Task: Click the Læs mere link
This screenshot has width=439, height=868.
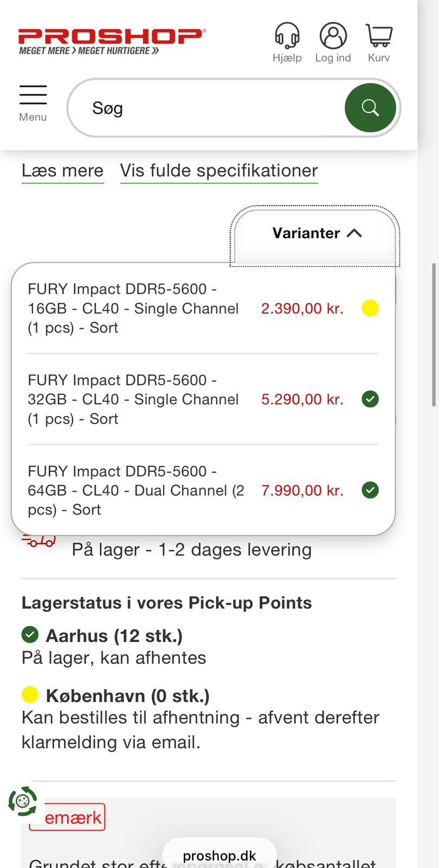Action: point(62,170)
